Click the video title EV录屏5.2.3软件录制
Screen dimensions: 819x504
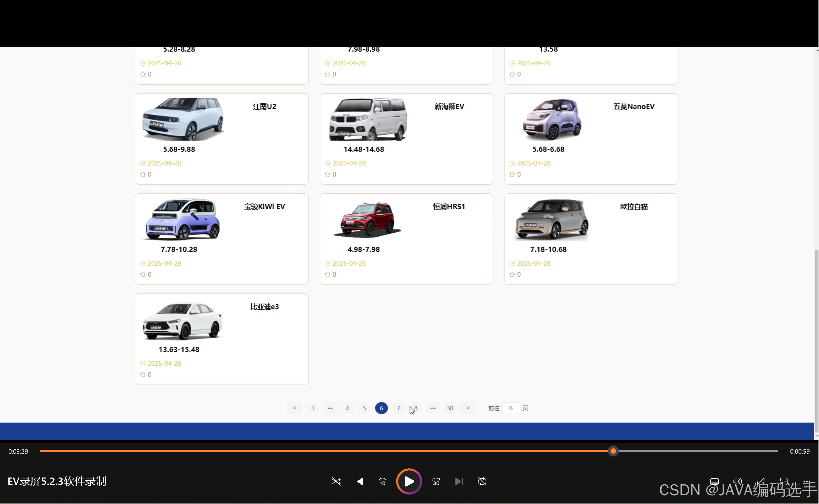[x=57, y=481]
